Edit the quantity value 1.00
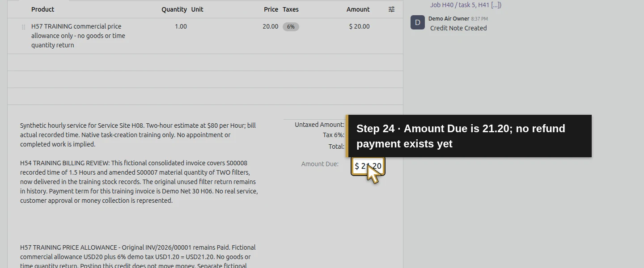Image resolution: width=644 pixels, height=268 pixels. point(181,26)
